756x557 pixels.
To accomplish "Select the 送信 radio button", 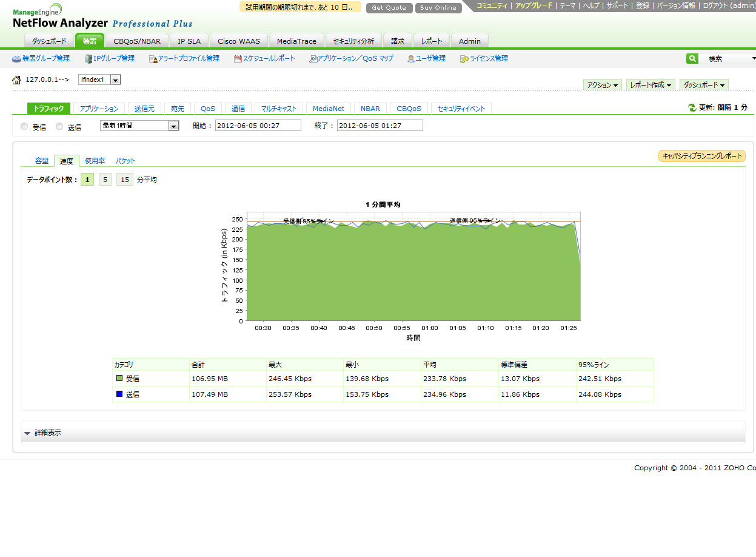I will pos(59,127).
